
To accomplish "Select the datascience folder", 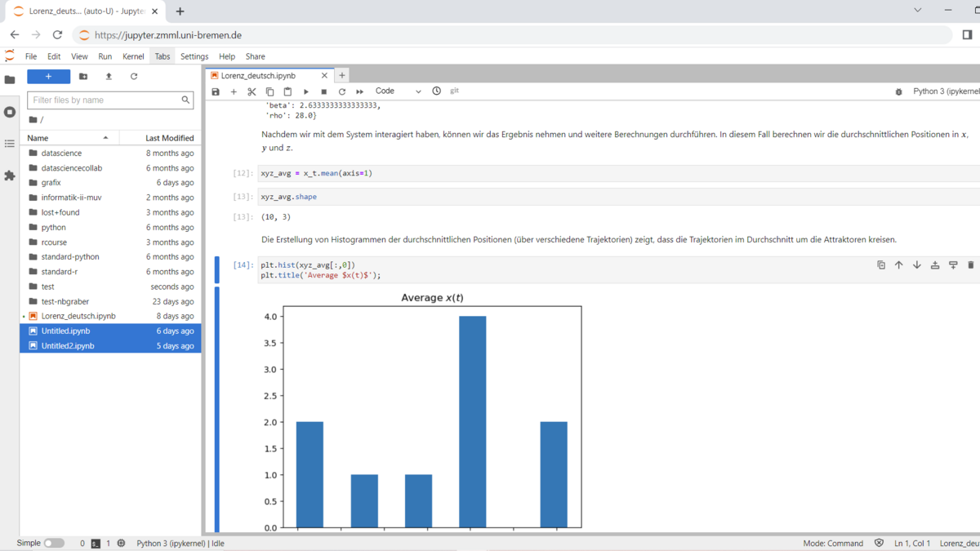I will pos(110,153).
